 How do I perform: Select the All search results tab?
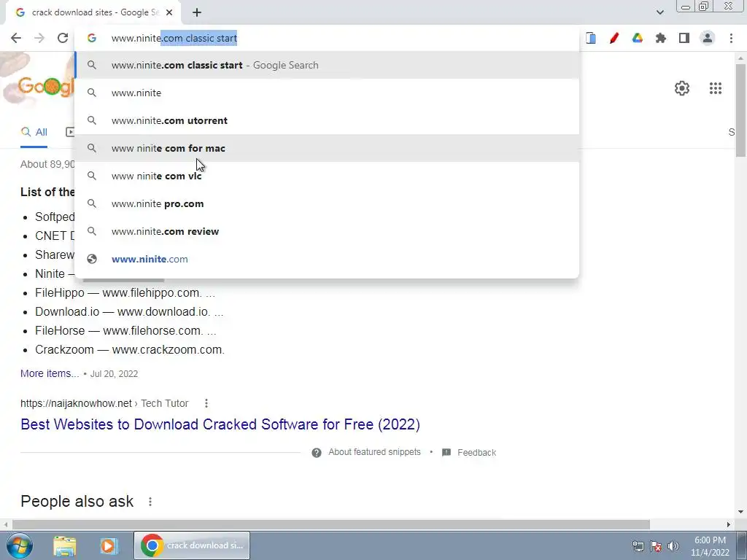click(34, 133)
